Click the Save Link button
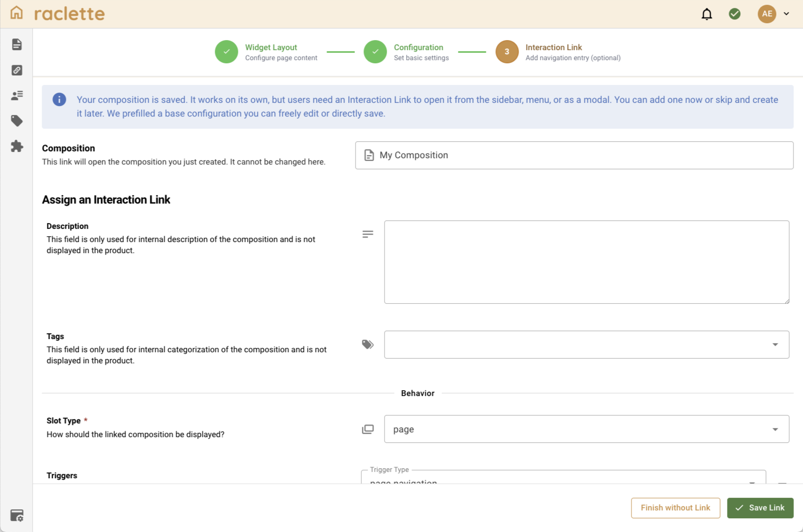This screenshot has height=532, width=803. [x=760, y=508]
